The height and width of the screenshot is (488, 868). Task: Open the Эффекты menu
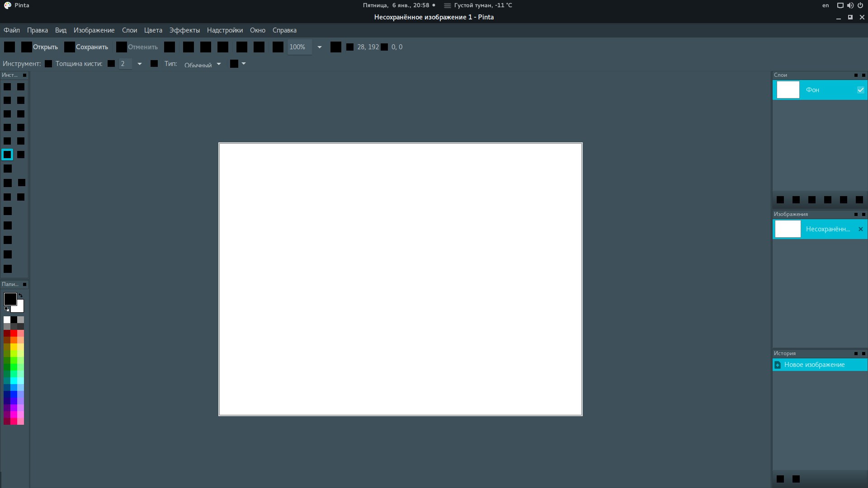[184, 30]
